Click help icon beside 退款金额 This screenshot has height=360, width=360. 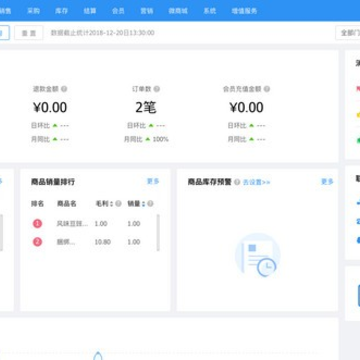(x=64, y=89)
